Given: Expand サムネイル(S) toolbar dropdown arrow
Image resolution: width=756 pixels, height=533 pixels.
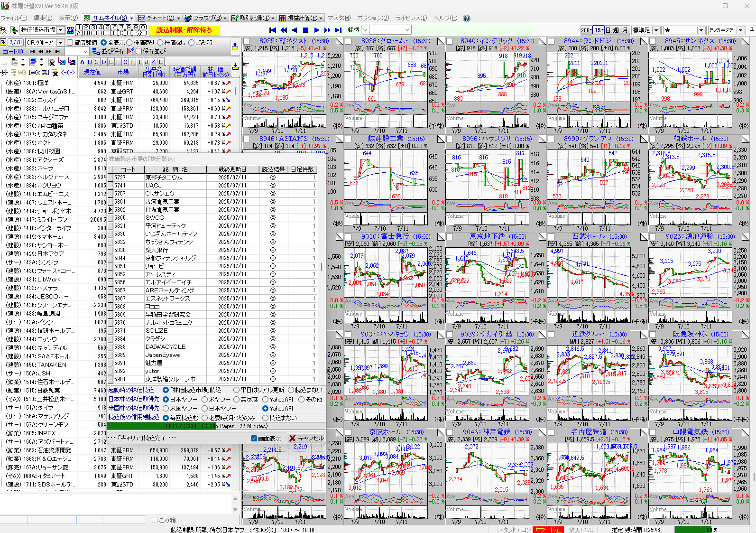Looking at the screenshot, I should 131,18.
